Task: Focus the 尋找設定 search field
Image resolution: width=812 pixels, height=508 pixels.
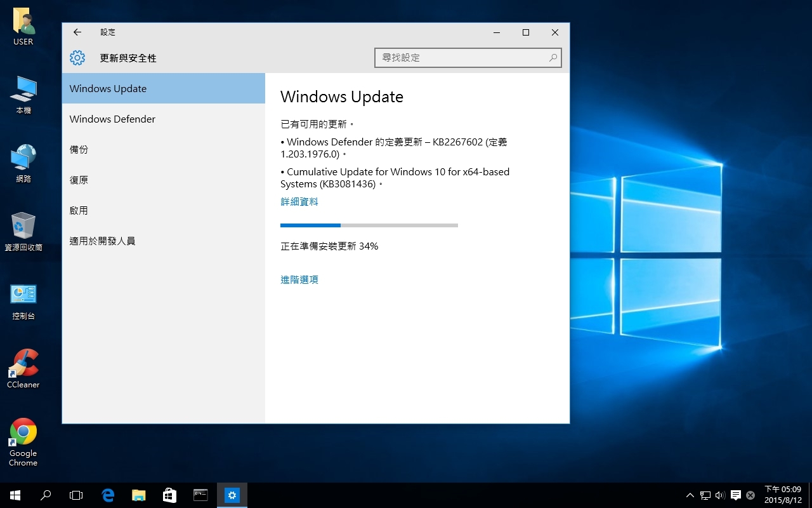Action: tap(468, 58)
